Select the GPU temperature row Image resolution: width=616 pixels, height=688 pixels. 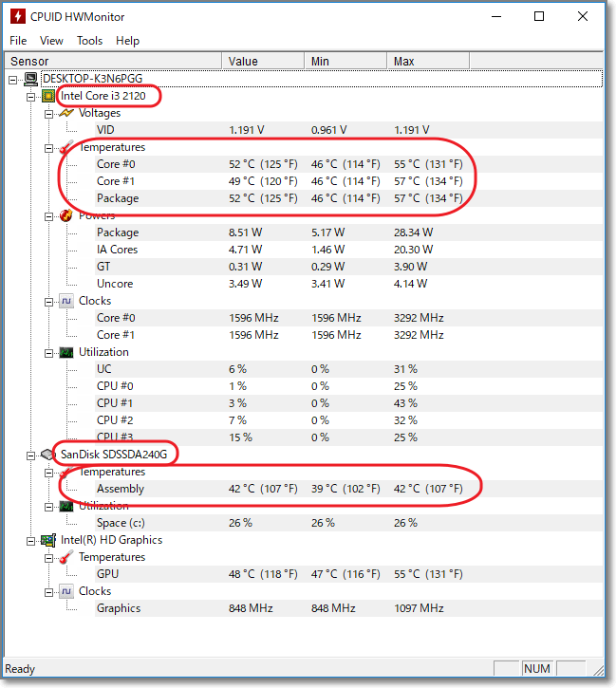tap(109, 574)
